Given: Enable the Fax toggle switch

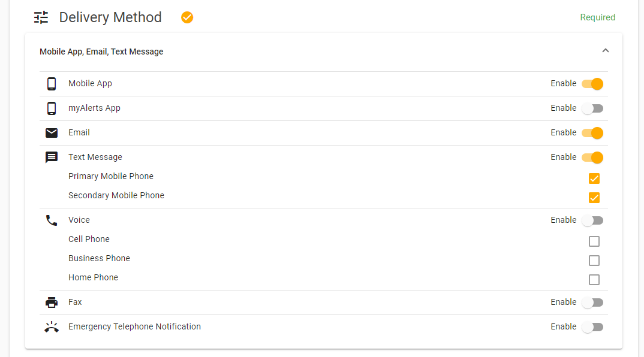Looking at the screenshot, I should pos(592,302).
